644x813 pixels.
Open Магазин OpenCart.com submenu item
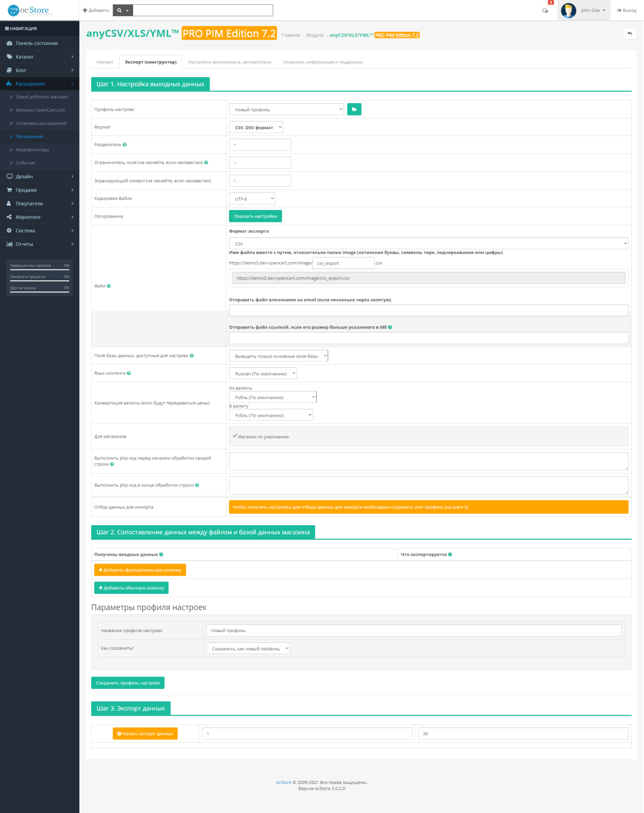point(41,110)
